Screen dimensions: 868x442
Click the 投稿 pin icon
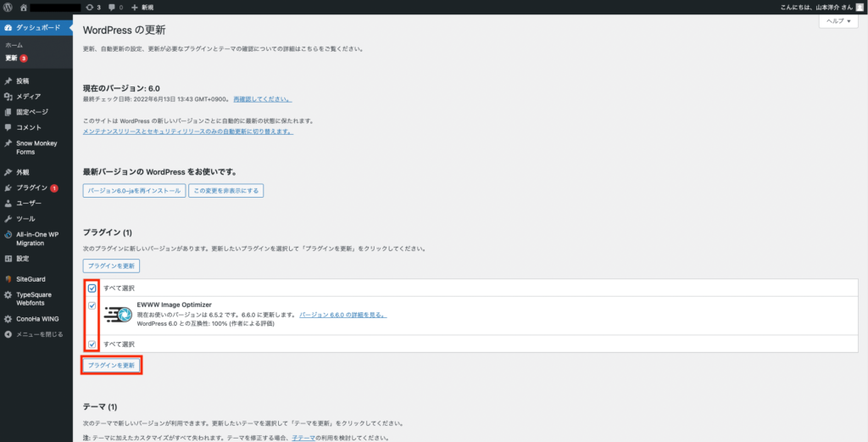pyautogui.click(x=8, y=81)
